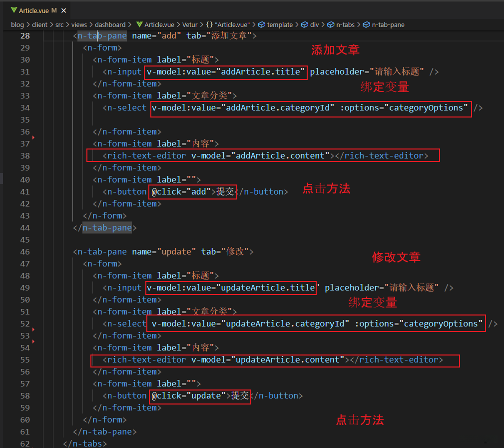
Task: Click 'addArticle.content' in line 38
Action: (280, 156)
